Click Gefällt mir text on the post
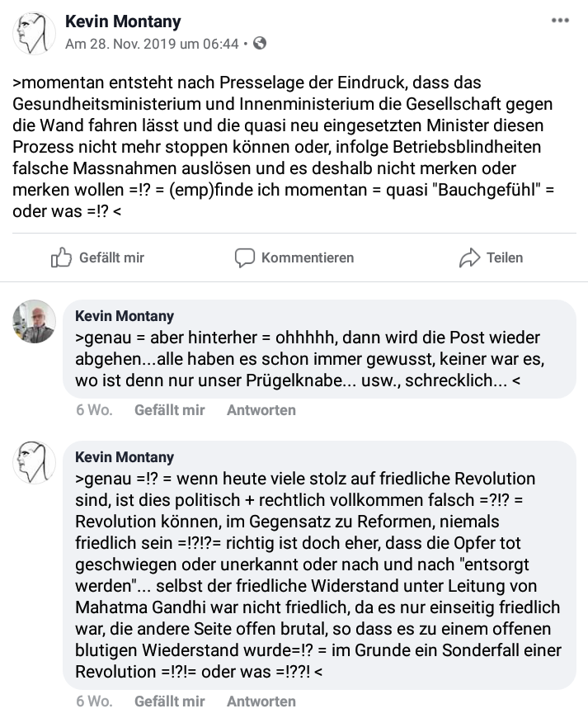588x718 pixels. (x=111, y=257)
